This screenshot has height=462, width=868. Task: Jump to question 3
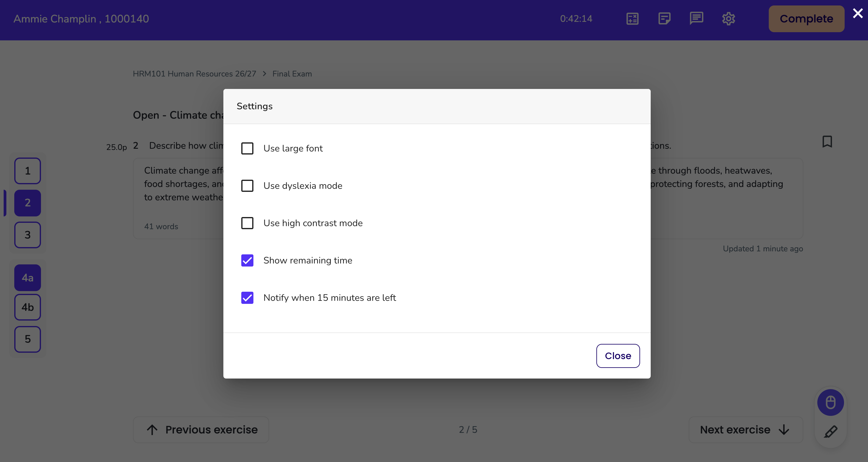coord(28,235)
